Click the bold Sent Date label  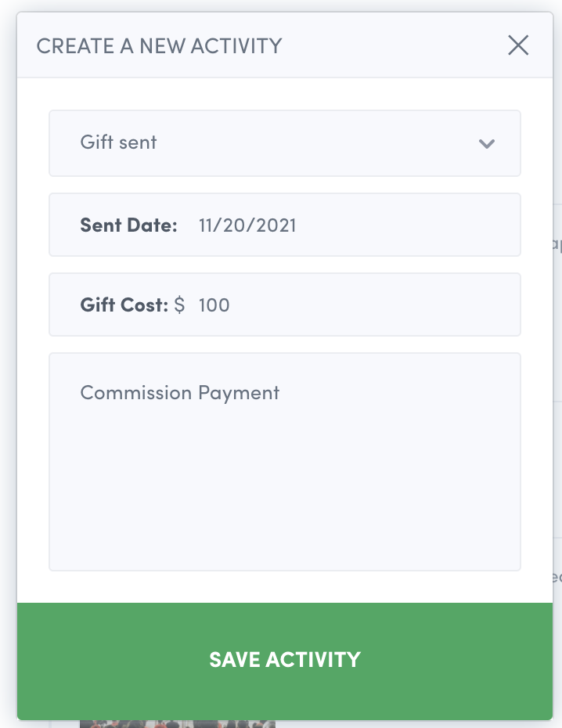tap(128, 225)
